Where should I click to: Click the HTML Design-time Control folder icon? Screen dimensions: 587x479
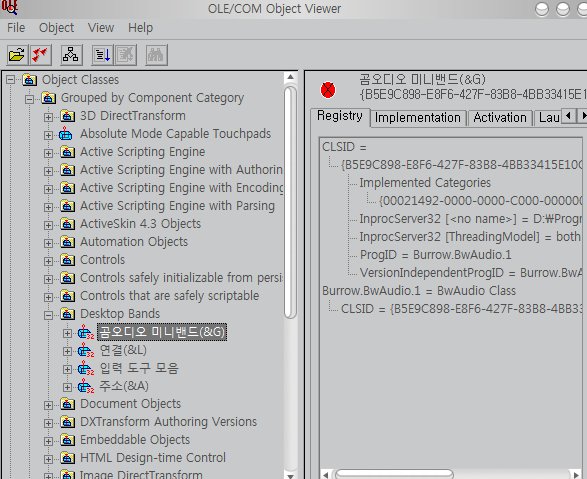tap(67, 458)
